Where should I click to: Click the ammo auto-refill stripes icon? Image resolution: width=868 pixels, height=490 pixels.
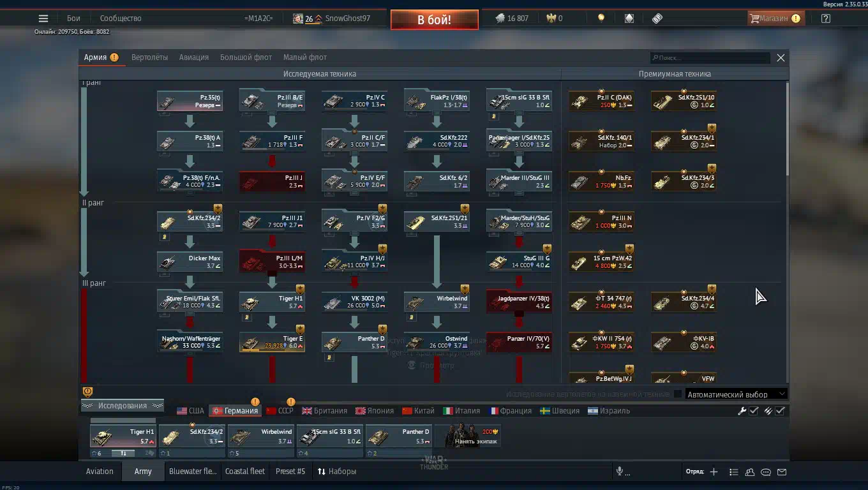pos(768,411)
